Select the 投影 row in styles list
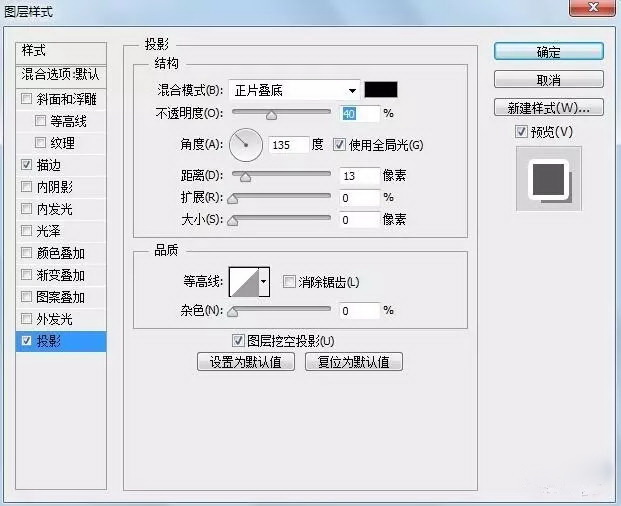621x506 pixels. click(61, 341)
